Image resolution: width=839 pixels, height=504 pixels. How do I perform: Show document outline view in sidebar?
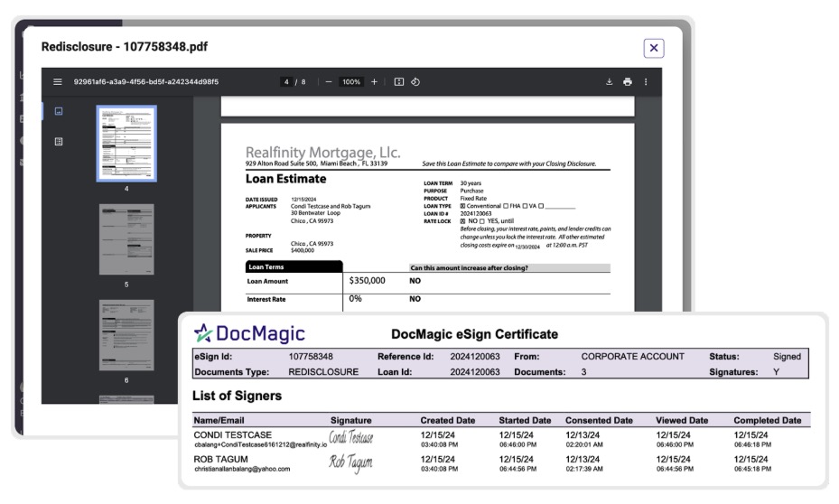coord(59,141)
